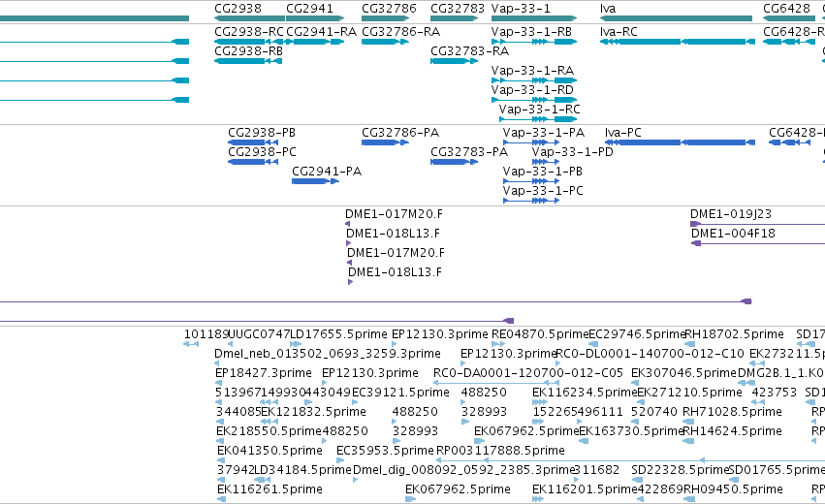Screen dimensions: 825x504
Task: Select the EK163730.5prime EST
Action: (584, 442)
